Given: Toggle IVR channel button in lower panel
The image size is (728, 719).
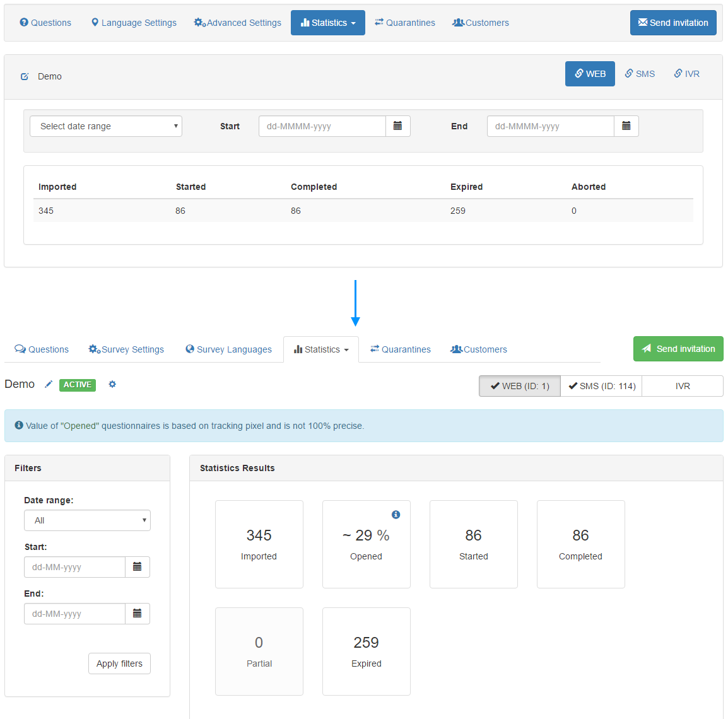Looking at the screenshot, I should coord(683,386).
